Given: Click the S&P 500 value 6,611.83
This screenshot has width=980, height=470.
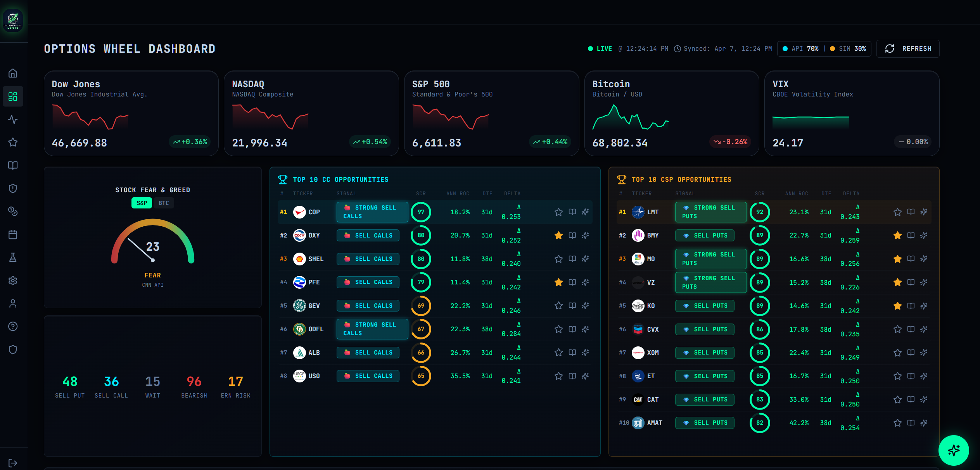Looking at the screenshot, I should click(x=437, y=143).
